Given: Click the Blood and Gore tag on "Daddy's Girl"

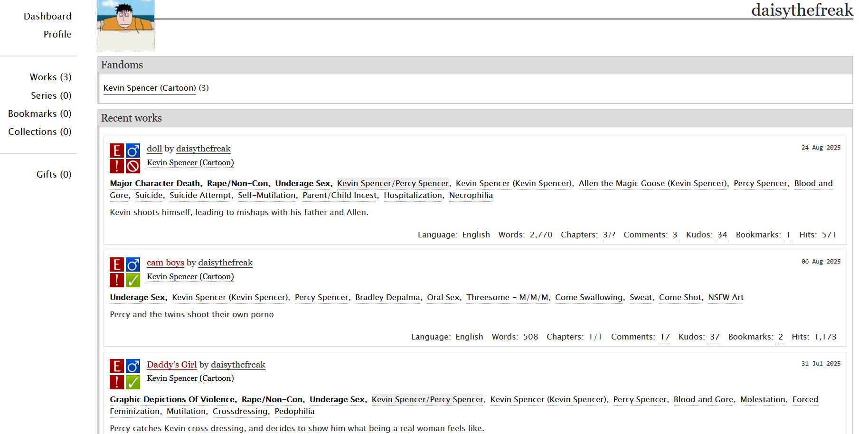Looking at the screenshot, I should click(x=704, y=399).
